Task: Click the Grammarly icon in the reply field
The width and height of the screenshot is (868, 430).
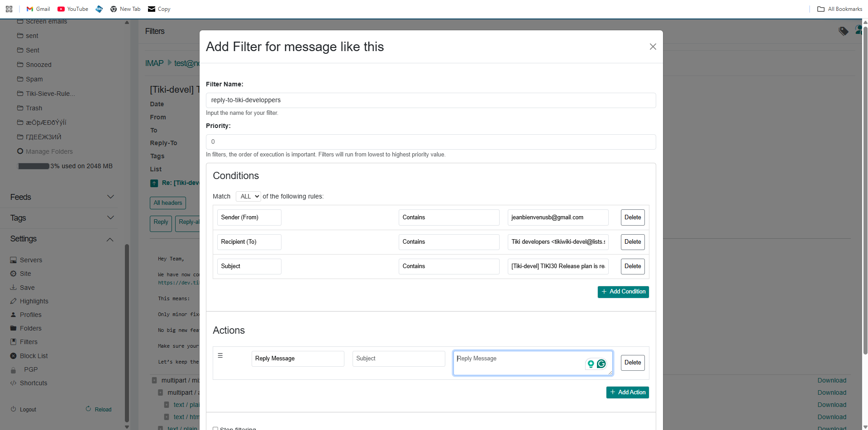Action: pos(601,364)
